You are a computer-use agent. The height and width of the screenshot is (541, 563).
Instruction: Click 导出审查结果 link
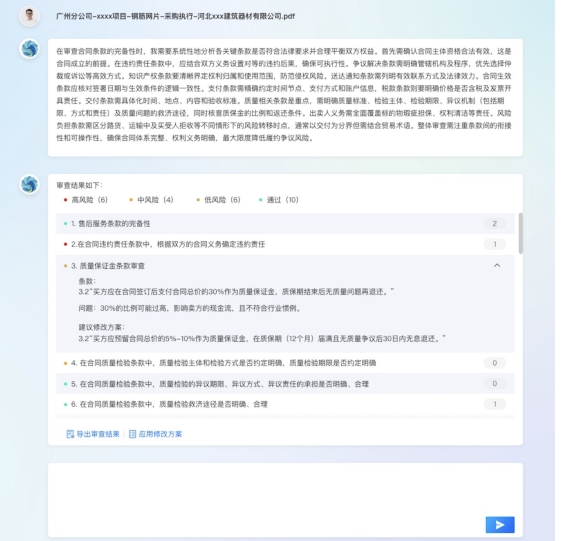(x=98, y=434)
